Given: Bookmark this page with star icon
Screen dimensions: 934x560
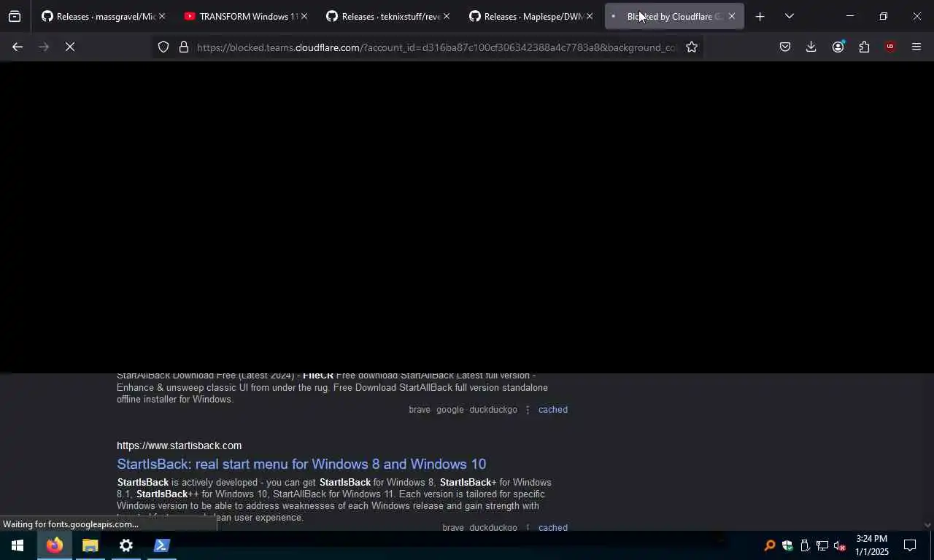Looking at the screenshot, I should [x=692, y=47].
